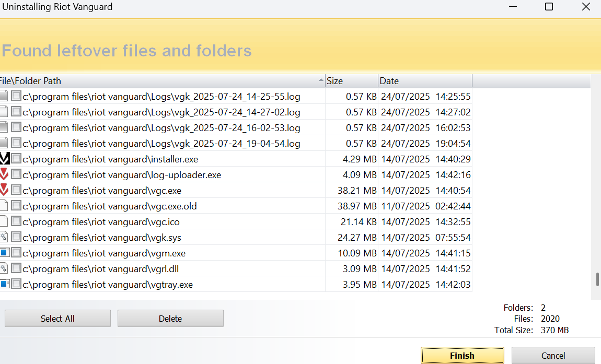Click the Total Size value 370 MB
This screenshot has height=364, width=601.
coord(554,330)
